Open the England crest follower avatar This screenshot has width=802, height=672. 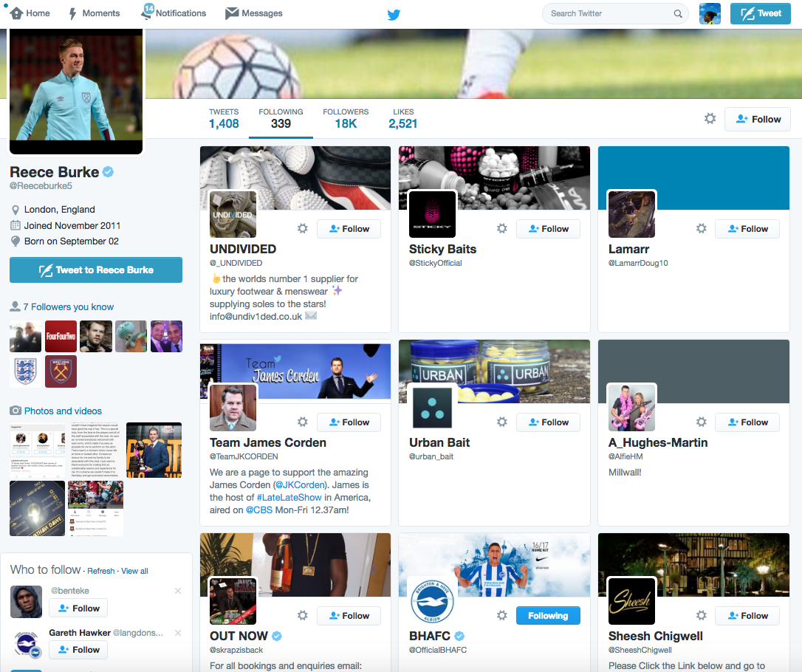click(x=26, y=371)
